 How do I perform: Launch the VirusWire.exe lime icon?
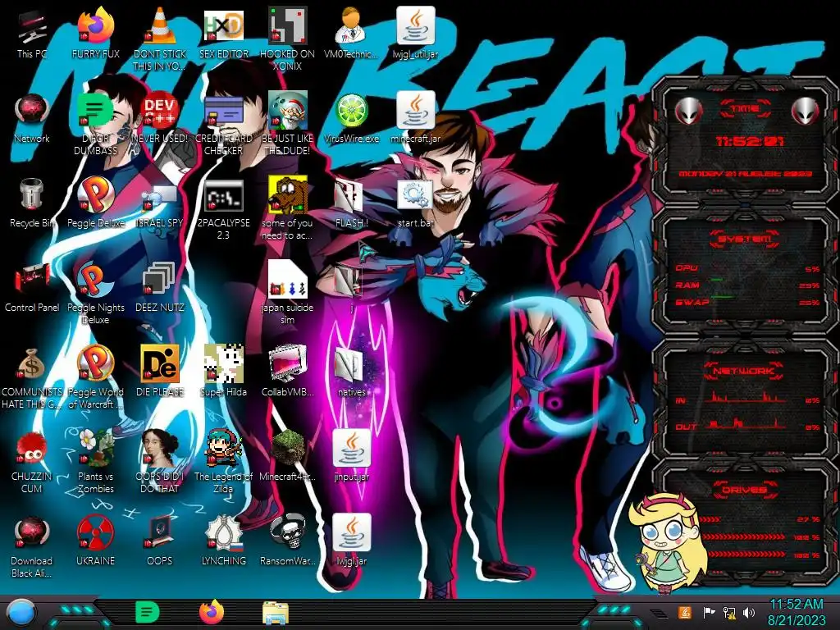coord(351,111)
